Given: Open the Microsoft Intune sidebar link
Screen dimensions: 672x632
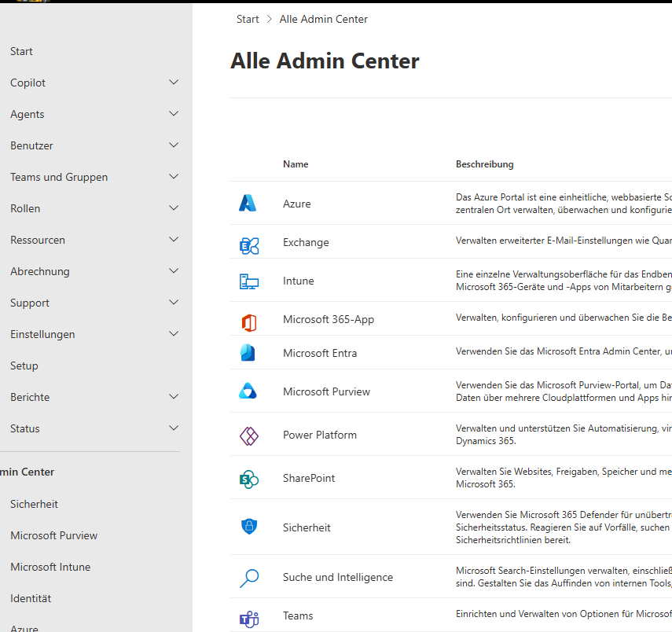Looking at the screenshot, I should 50,567.
